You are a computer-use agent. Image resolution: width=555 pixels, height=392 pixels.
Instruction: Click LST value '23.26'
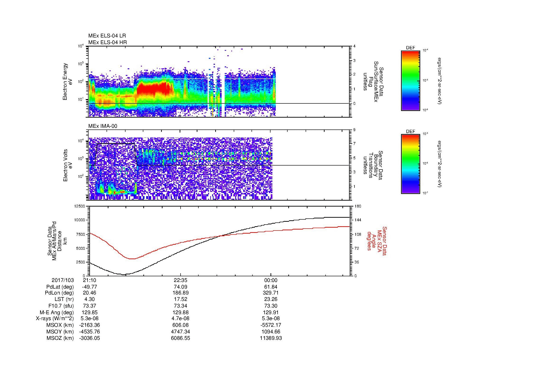(x=271, y=299)
